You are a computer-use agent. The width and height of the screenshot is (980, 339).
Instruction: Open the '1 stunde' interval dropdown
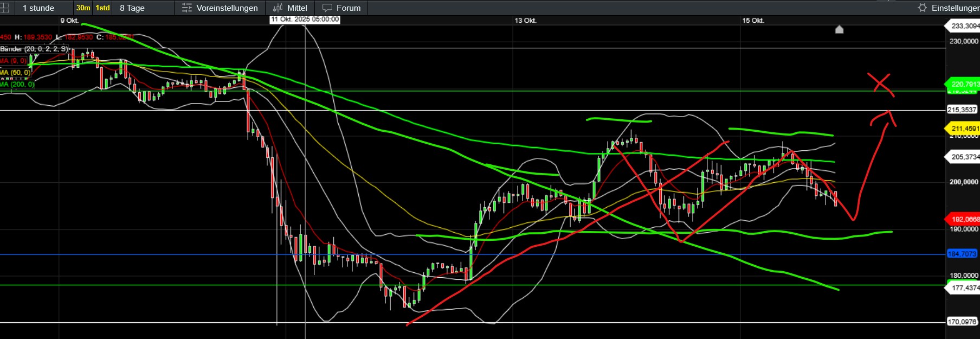point(38,8)
